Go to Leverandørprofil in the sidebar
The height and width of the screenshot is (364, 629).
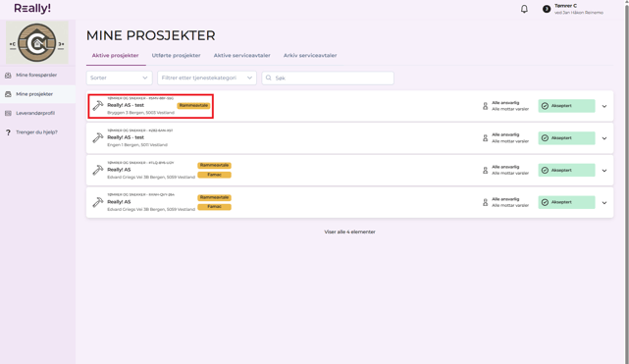tap(35, 113)
